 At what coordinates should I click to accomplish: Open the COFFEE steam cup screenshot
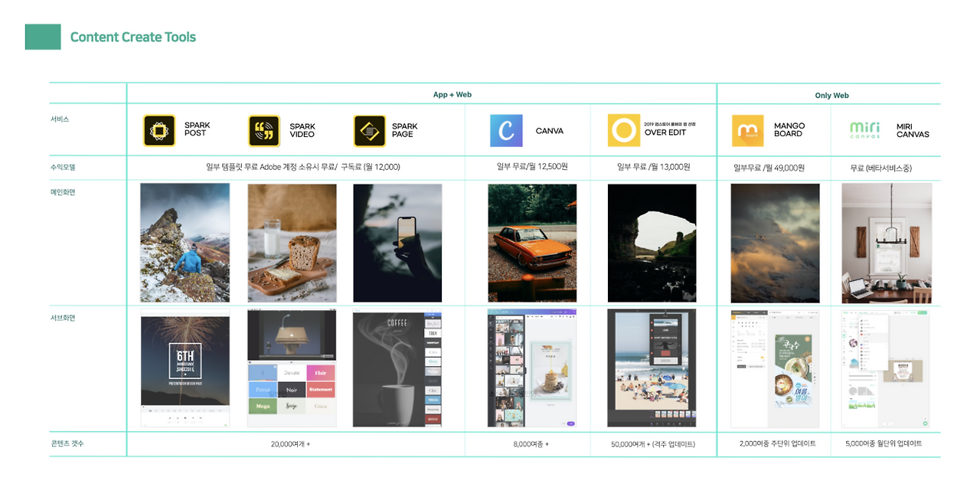[x=397, y=368]
